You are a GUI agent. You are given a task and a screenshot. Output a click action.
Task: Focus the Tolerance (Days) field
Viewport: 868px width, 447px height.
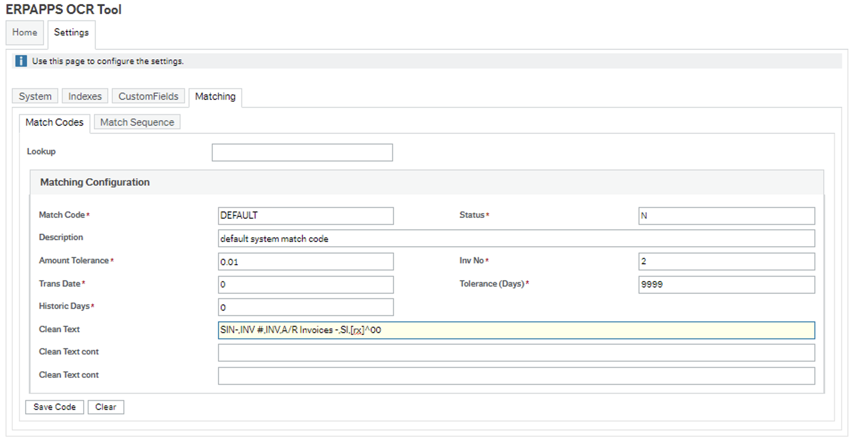pos(726,285)
